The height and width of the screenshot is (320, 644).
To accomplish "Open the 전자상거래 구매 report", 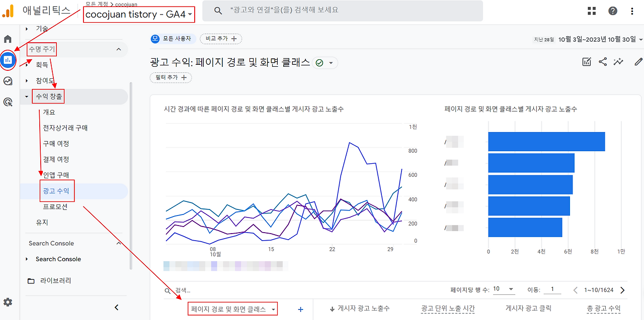I will point(65,128).
